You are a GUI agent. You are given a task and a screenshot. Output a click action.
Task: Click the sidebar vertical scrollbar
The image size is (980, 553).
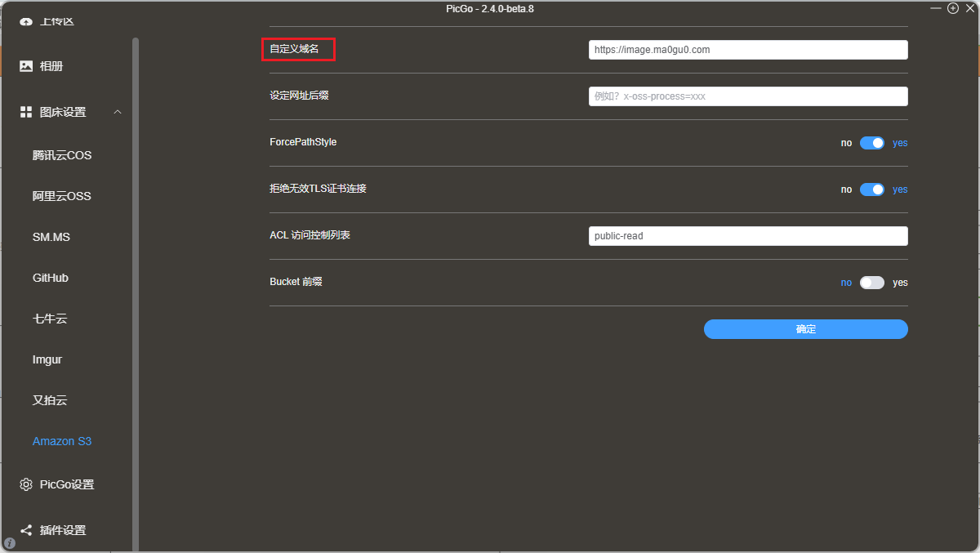click(136, 294)
